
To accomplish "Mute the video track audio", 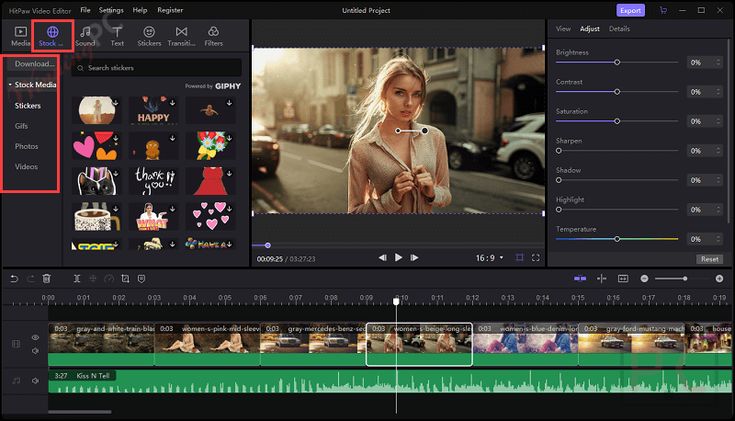I will [x=35, y=351].
